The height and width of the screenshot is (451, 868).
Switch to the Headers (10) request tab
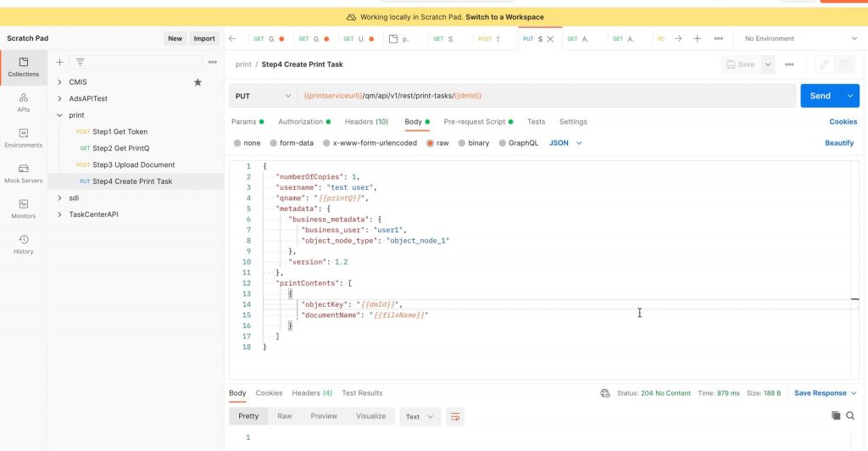pyautogui.click(x=366, y=122)
